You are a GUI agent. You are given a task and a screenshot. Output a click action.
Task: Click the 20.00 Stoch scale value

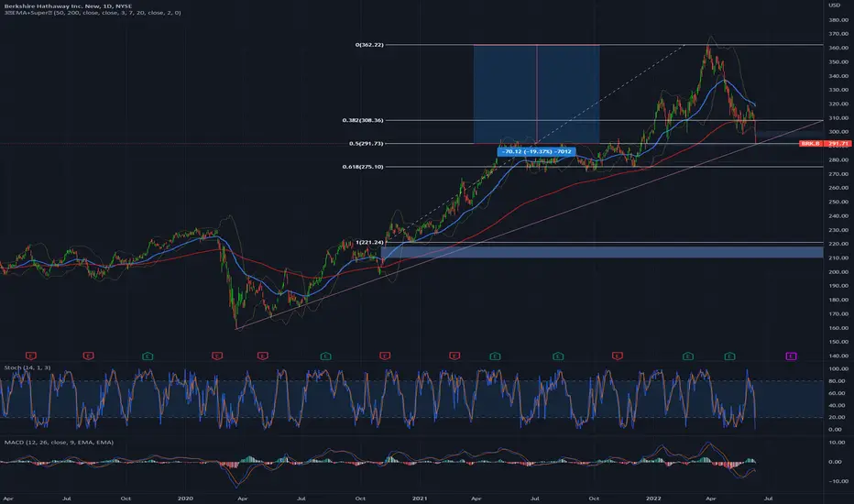838,417
